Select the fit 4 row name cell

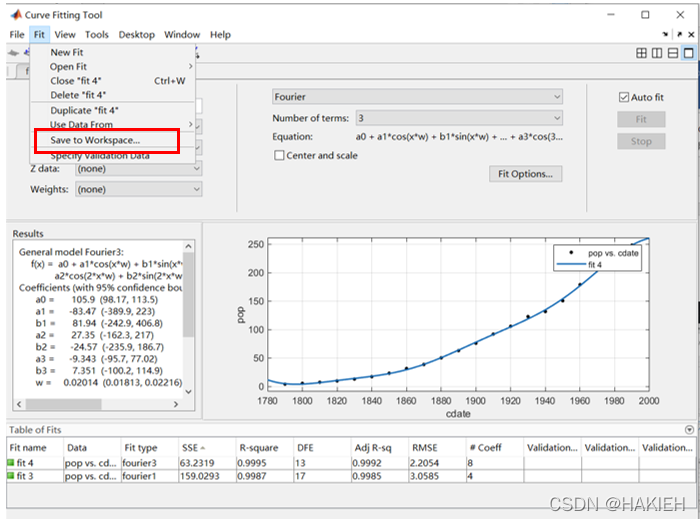click(35, 463)
